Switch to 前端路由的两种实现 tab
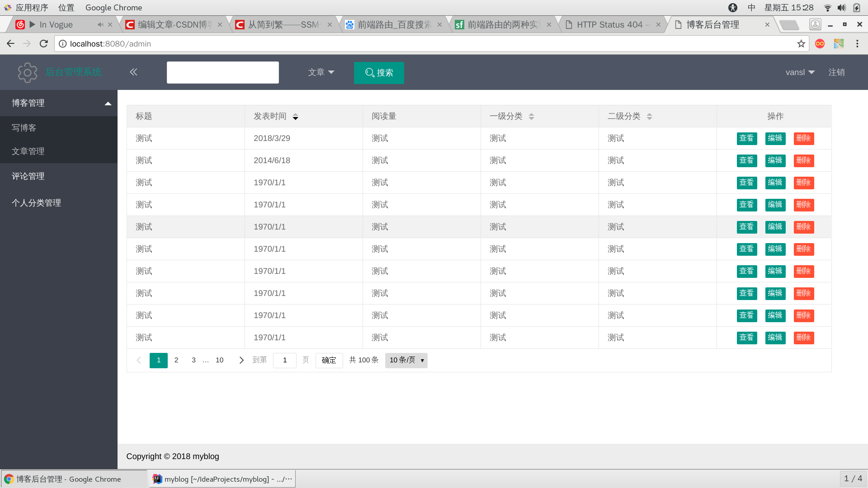 click(x=504, y=24)
